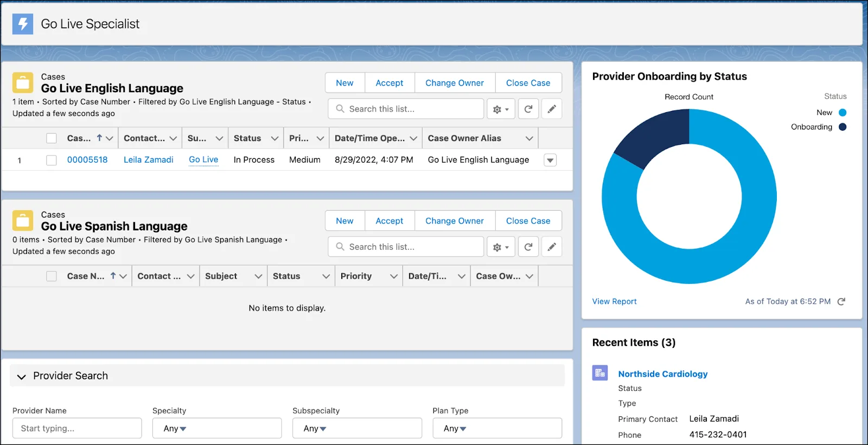Open Contact column menu in English list
This screenshot has width=868, height=445.
tap(173, 138)
